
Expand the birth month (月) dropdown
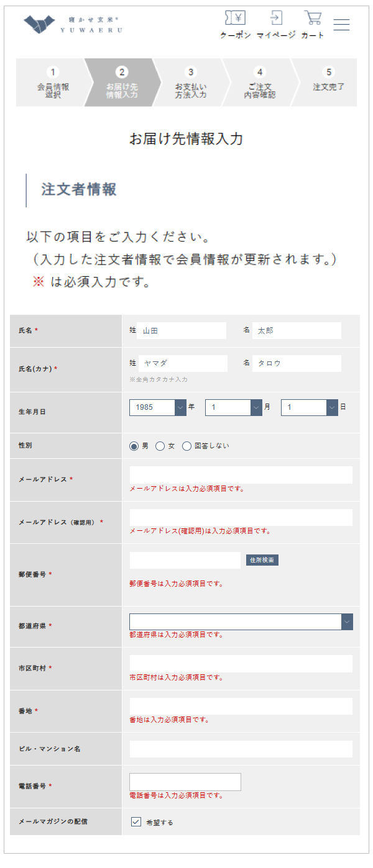click(x=234, y=407)
